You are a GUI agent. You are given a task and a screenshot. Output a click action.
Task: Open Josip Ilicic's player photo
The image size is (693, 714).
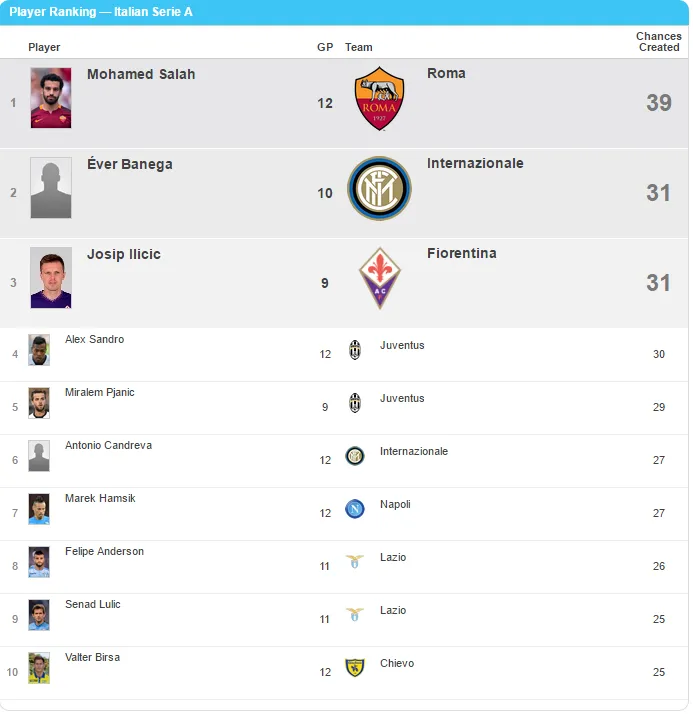[x=51, y=278]
